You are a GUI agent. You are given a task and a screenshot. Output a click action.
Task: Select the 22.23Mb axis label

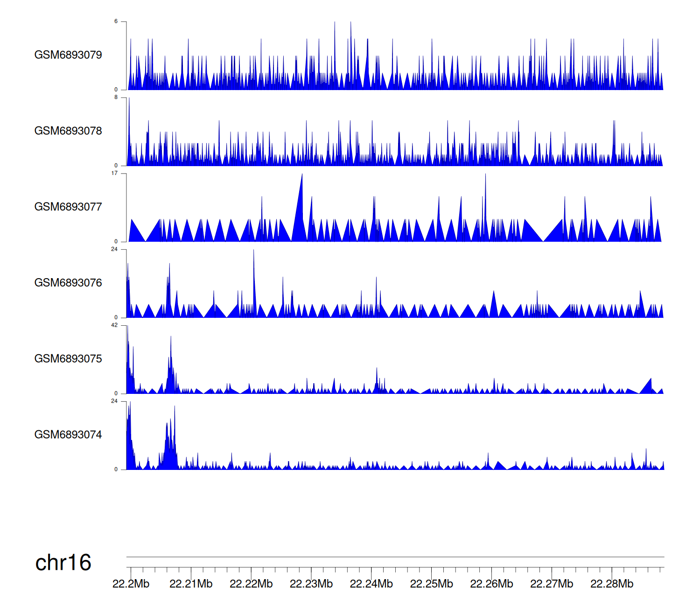point(311,584)
